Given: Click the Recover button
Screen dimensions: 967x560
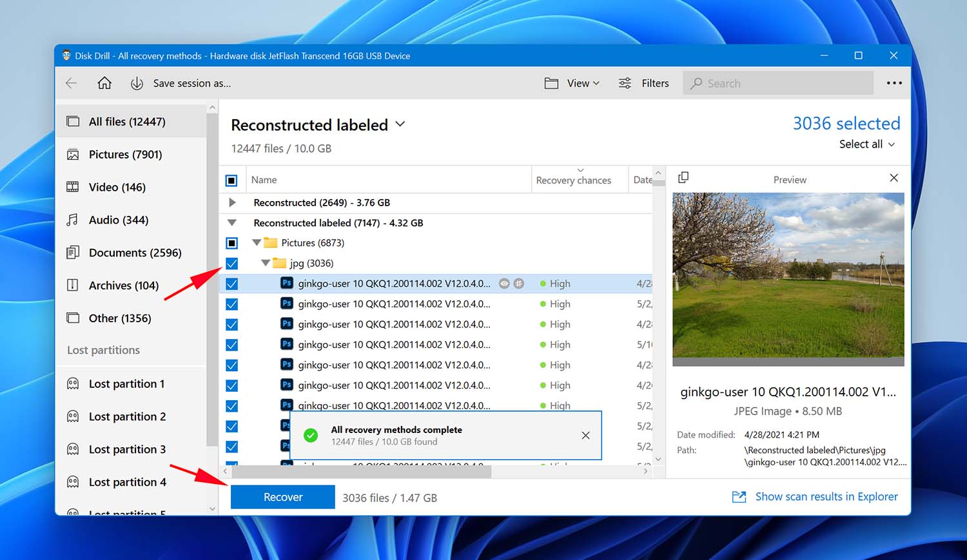Looking at the screenshot, I should click(x=283, y=497).
